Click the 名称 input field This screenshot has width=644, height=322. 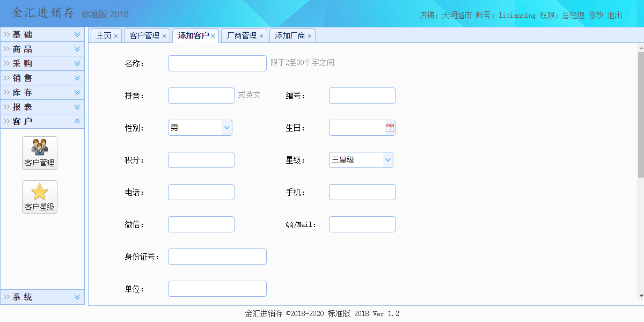click(217, 63)
